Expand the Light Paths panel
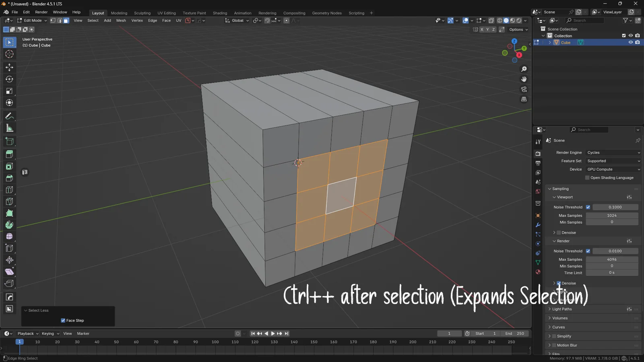 tap(561, 309)
